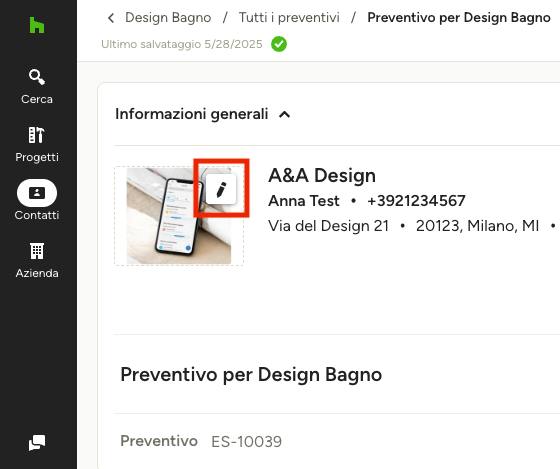Screen dimensions: 560x469
Task: Click the Preventivo per Design Bagno breadcrumb
Action: pyautogui.click(x=459, y=18)
